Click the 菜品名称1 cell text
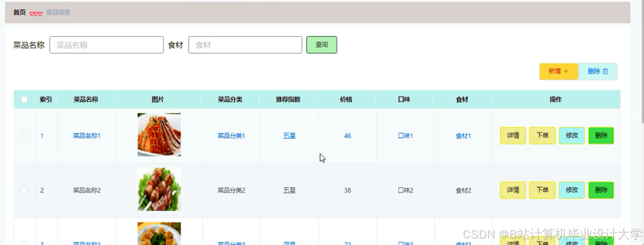The width and height of the screenshot is (644, 245). click(87, 136)
